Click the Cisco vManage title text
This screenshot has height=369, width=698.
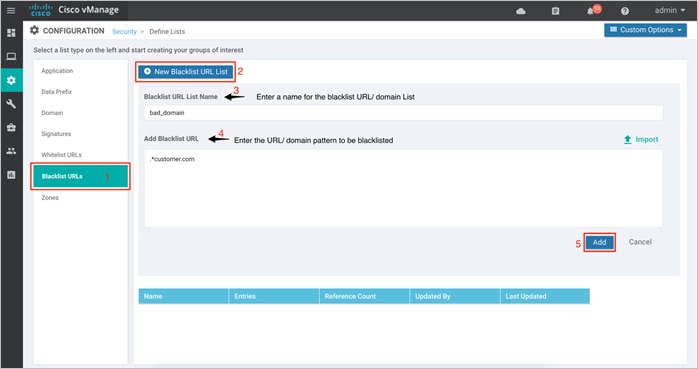tap(89, 10)
